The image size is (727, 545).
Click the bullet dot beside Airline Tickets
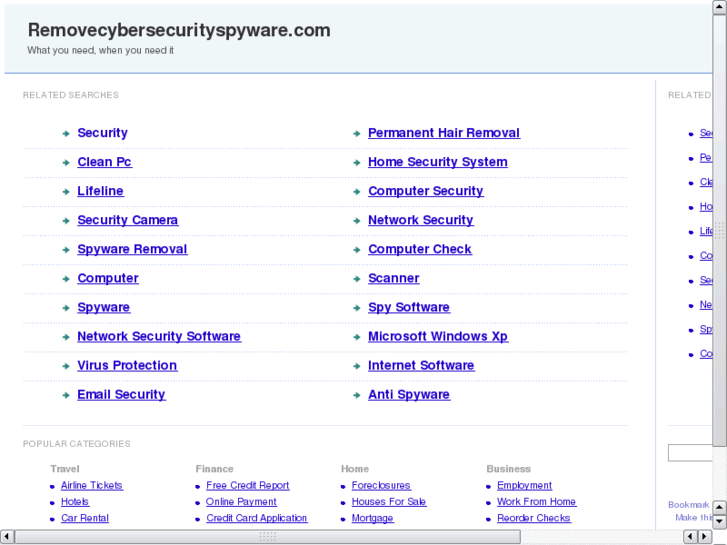[x=52, y=486]
